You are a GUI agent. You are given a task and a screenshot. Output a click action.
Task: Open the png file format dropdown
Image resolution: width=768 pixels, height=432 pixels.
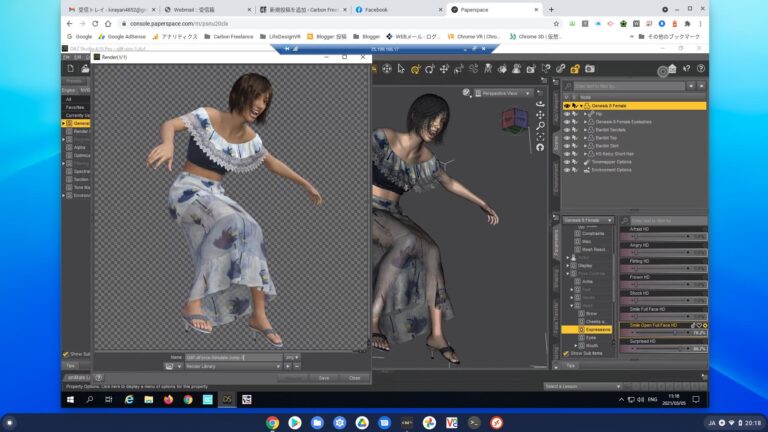(x=292, y=358)
